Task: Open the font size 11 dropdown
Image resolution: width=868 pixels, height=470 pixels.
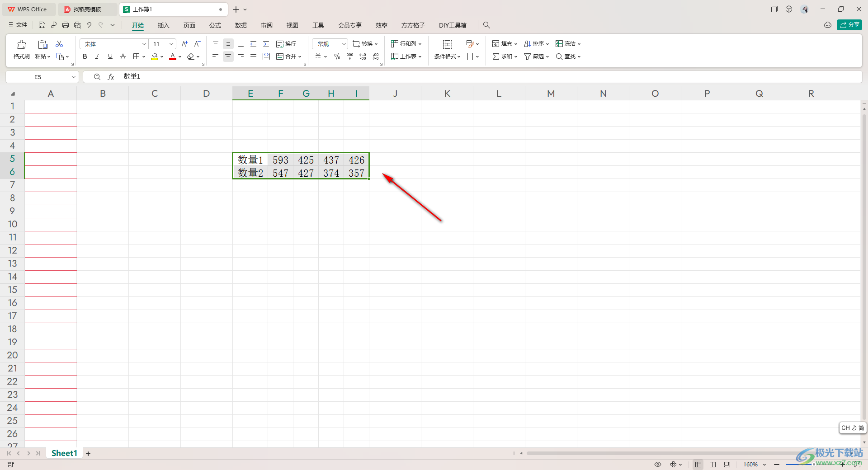Action: (x=171, y=44)
